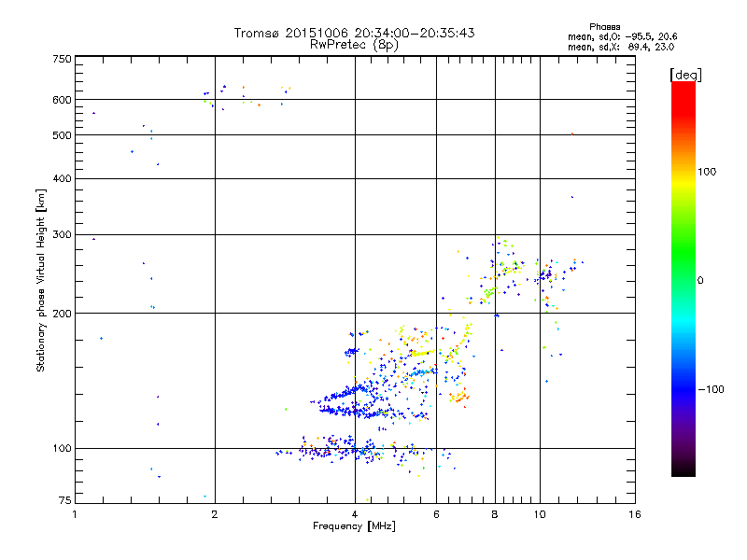Click y-axis tick label '600'

pyautogui.click(x=63, y=100)
